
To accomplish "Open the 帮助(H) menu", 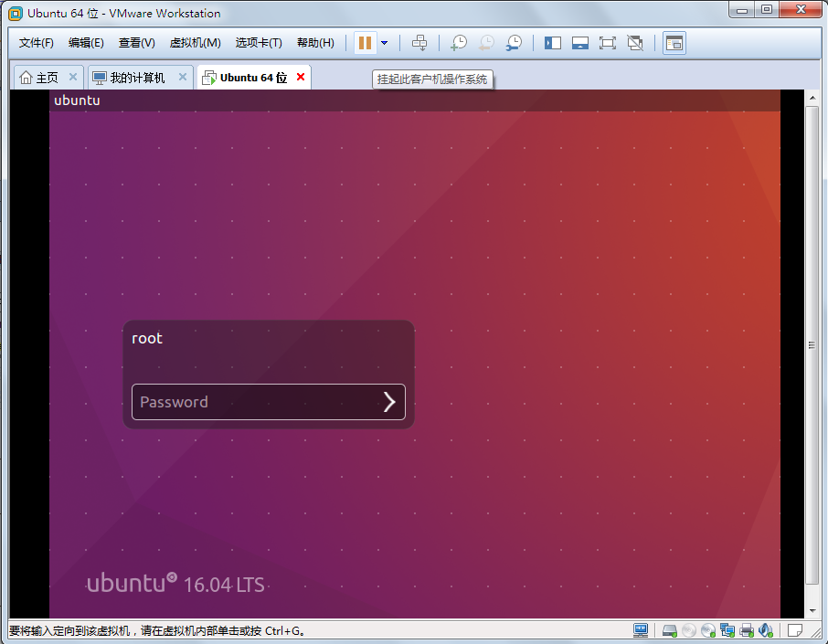I will tap(315, 43).
